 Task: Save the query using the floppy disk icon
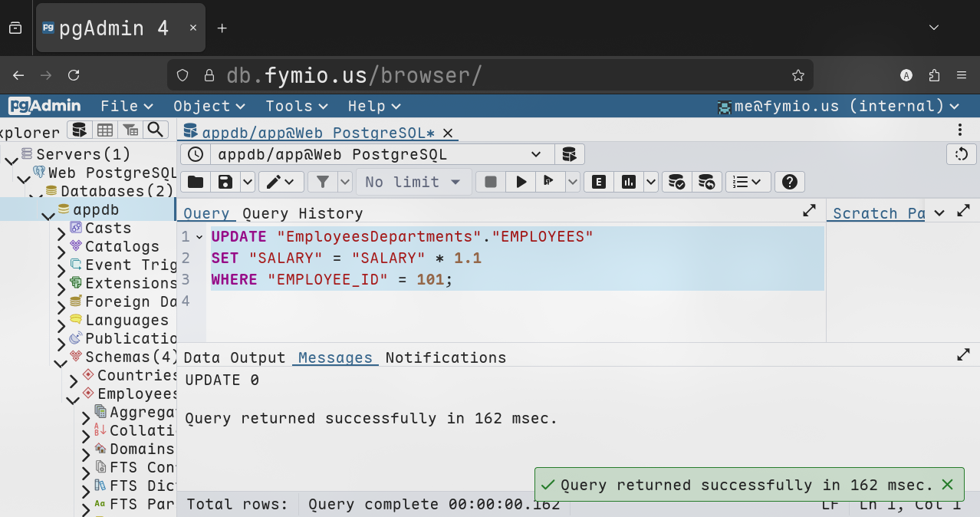[225, 182]
